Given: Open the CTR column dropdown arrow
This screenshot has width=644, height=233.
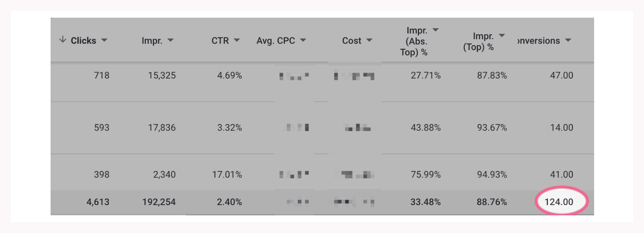Looking at the screenshot, I should point(237,40).
